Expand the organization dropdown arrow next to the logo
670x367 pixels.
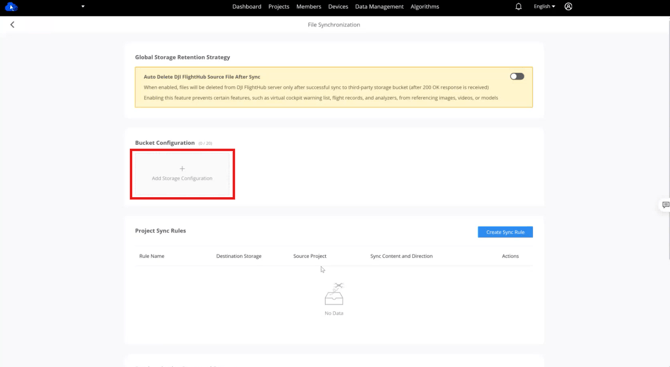(x=83, y=6)
